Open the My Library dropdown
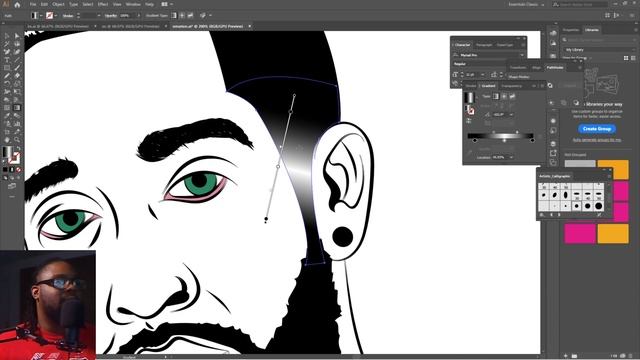Image resolution: width=640 pixels, height=360 pixels. [599, 49]
